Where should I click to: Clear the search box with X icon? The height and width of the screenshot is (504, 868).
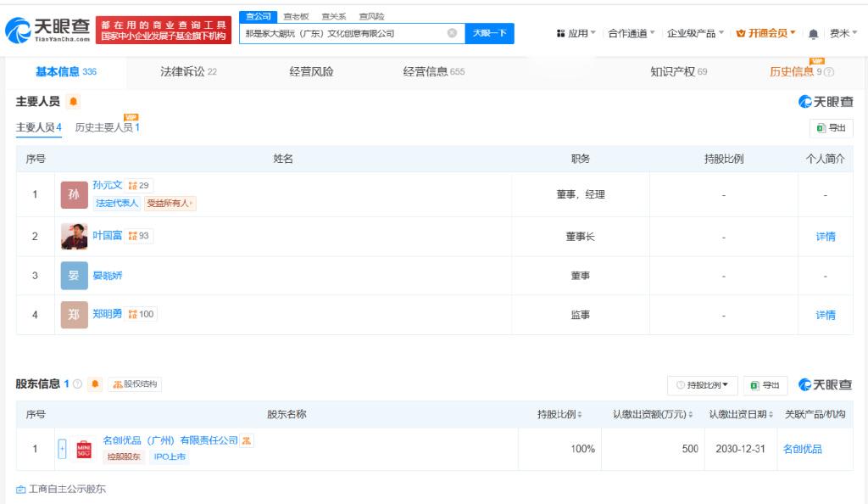pyautogui.click(x=453, y=33)
